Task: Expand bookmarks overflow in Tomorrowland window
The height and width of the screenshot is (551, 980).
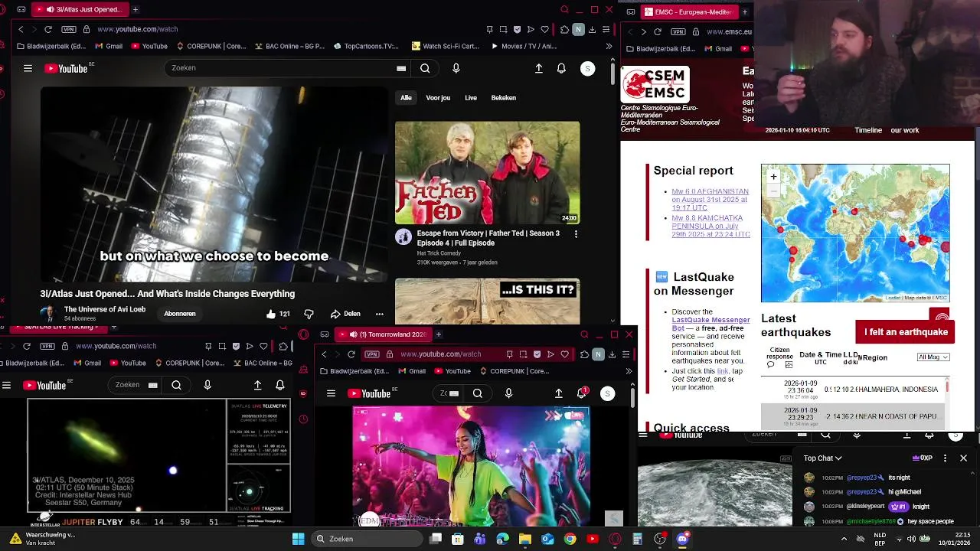Action: (x=629, y=371)
